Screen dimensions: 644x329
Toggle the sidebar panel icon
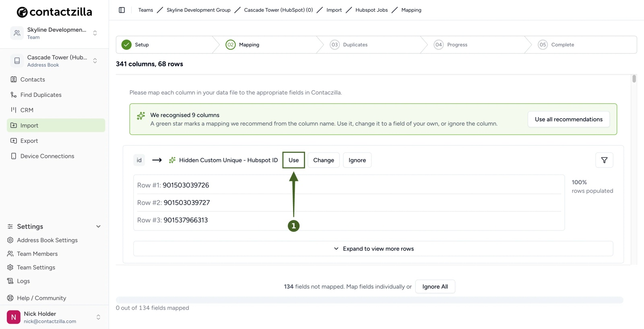pos(122,10)
